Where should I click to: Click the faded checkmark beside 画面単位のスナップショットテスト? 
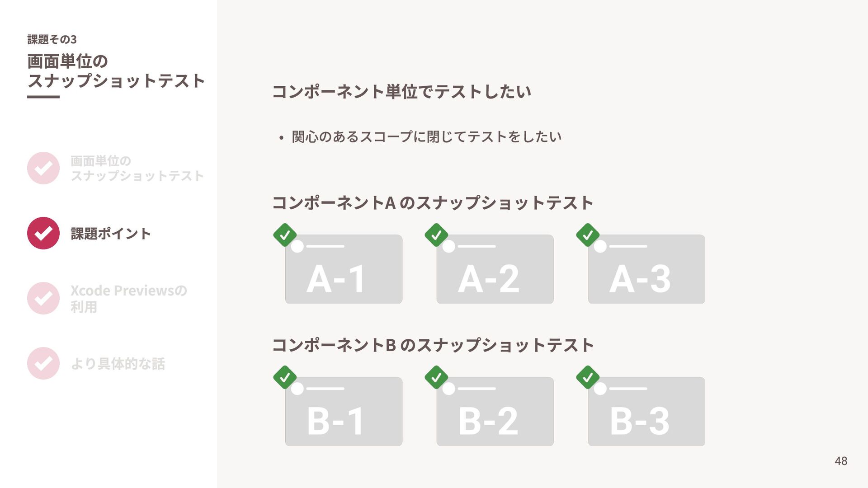tap(43, 168)
